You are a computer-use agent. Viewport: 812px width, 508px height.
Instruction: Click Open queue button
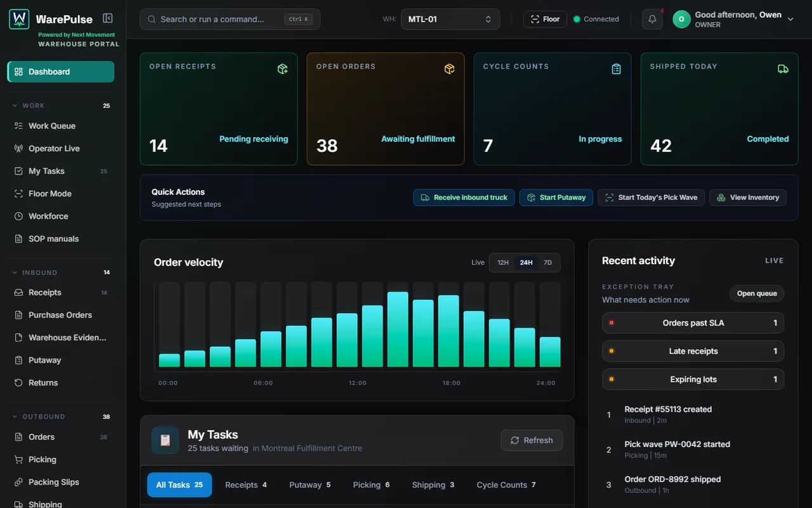[x=757, y=293]
